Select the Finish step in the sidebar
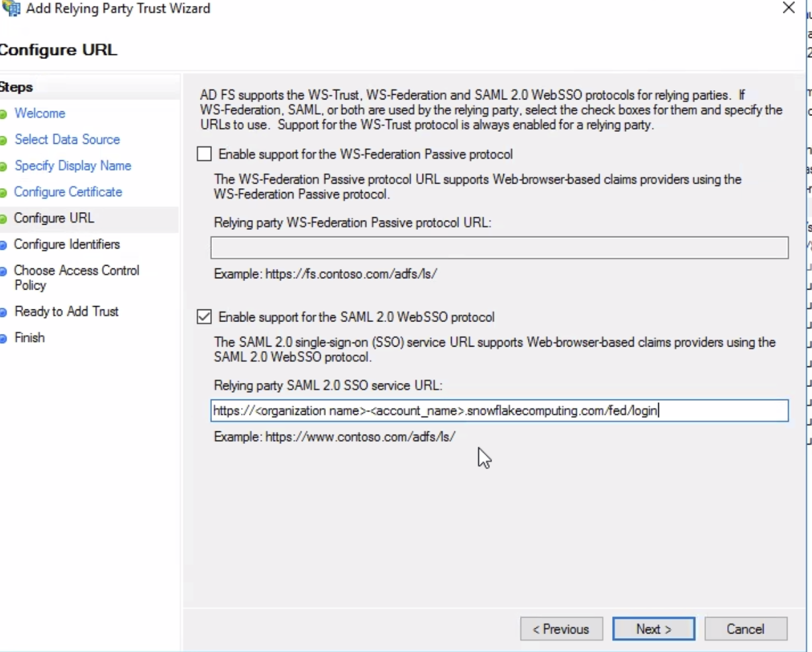Screen dimensions: 812x652 [x=30, y=337]
